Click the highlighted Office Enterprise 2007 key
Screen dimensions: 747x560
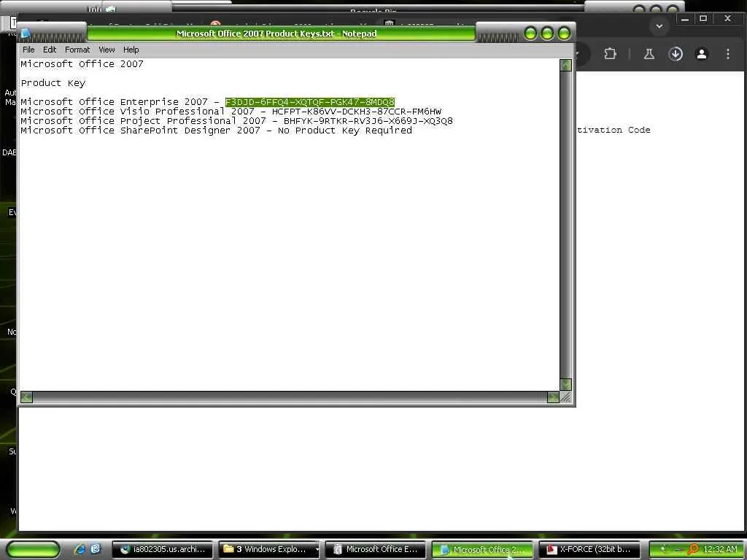[309, 102]
